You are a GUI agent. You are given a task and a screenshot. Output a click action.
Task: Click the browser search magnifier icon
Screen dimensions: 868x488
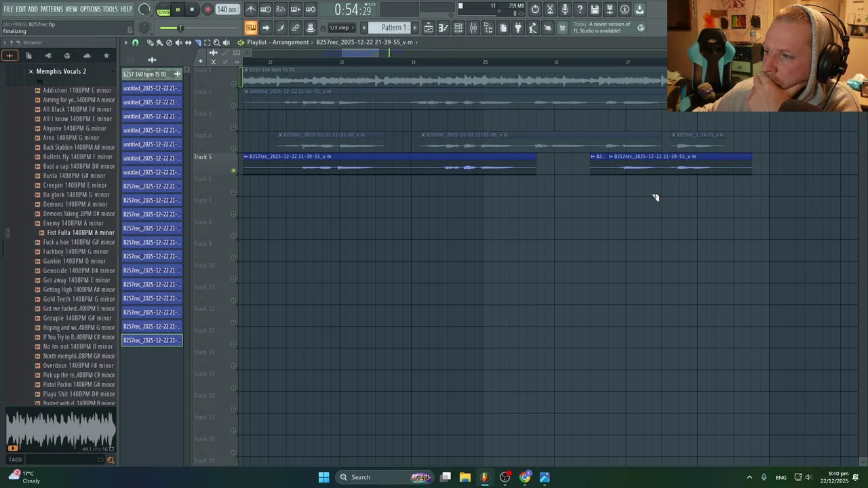tap(111, 460)
